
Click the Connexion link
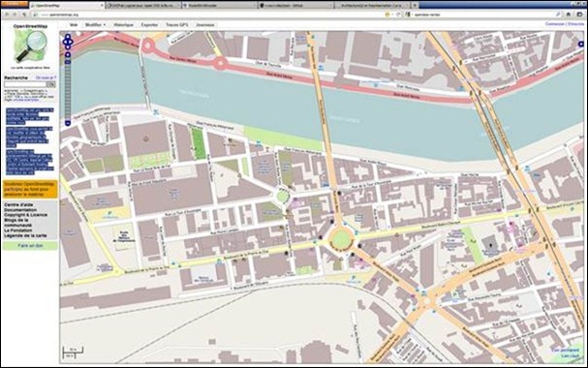(555, 23)
